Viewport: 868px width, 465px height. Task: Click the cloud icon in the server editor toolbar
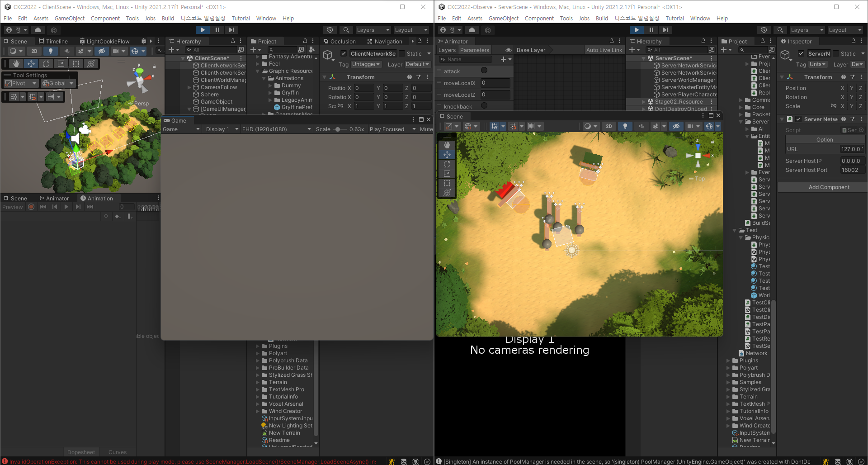tap(472, 30)
